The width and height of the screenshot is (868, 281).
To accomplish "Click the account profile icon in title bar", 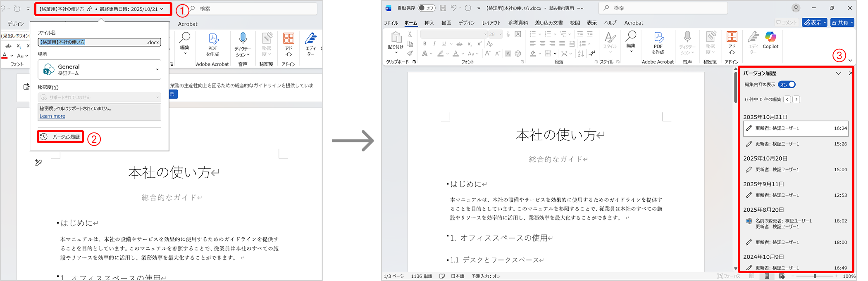I will 796,8.
